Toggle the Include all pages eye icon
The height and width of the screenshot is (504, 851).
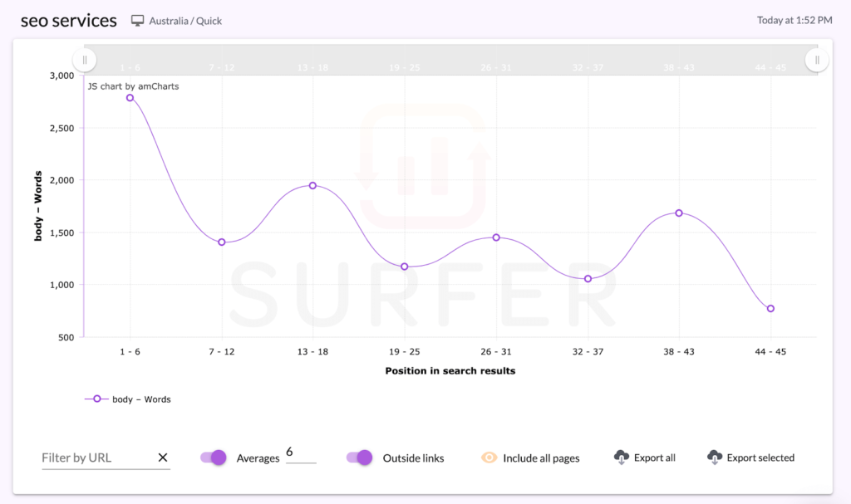click(489, 458)
